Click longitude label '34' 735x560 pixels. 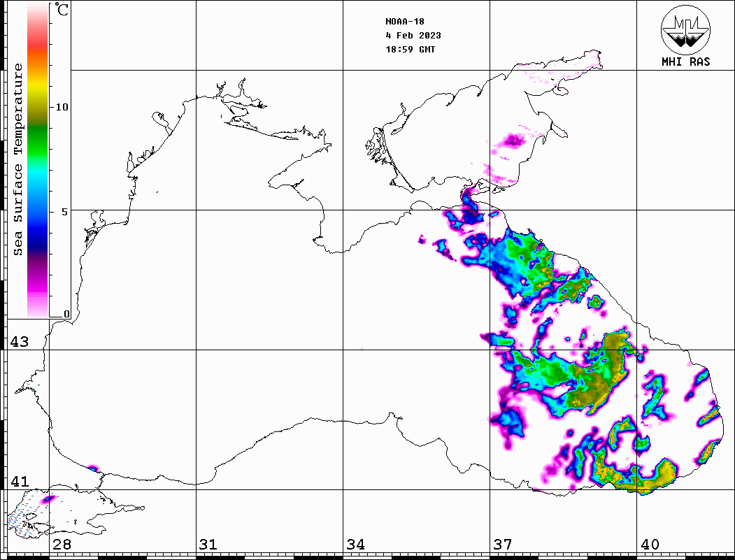355,545
